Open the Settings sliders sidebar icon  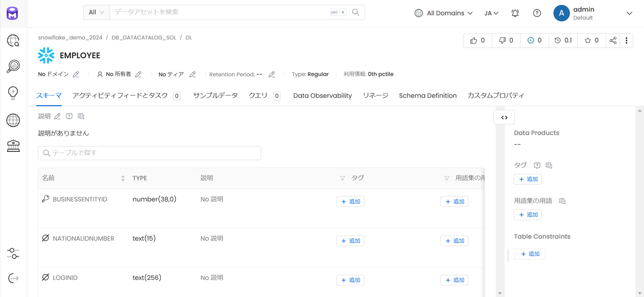[13, 253]
